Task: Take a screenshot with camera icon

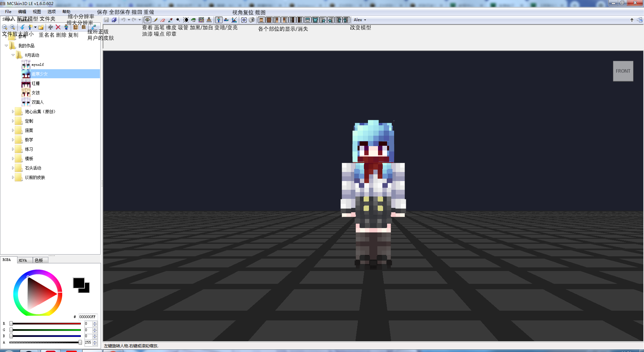Action: 252,20
